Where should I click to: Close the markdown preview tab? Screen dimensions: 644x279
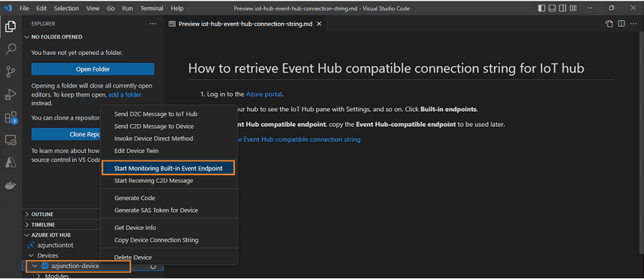319,24
